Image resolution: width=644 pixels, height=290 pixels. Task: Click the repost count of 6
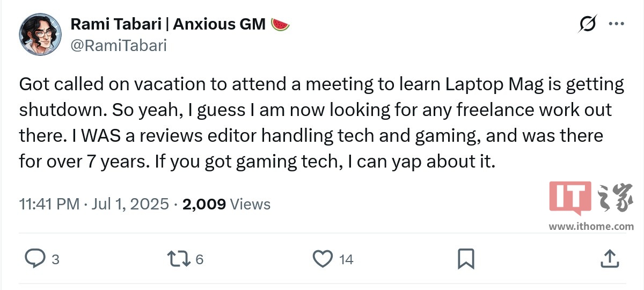199,260
